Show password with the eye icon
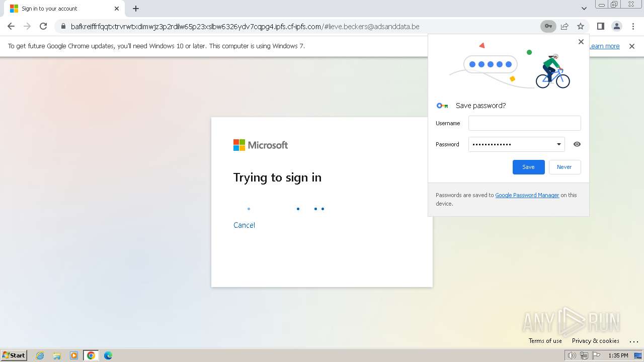This screenshot has height=362, width=644. pos(577,144)
